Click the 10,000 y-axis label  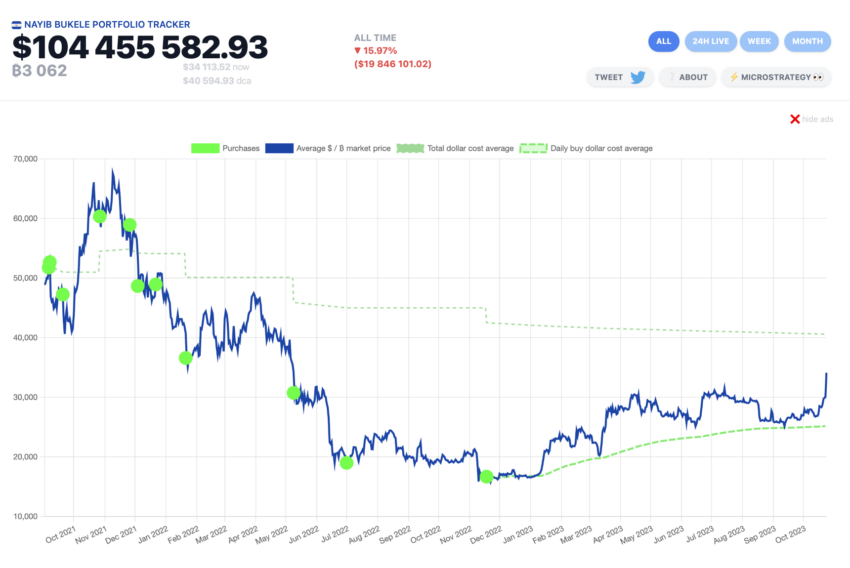(x=25, y=516)
